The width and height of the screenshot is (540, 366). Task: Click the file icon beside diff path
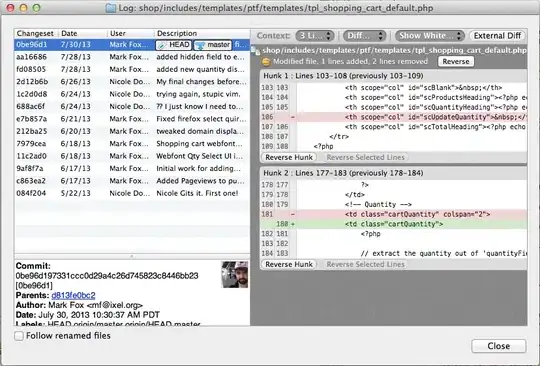(255, 51)
